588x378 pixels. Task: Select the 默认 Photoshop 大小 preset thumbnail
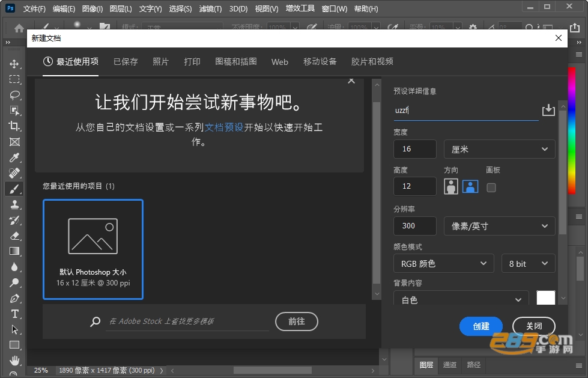tap(93, 249)
